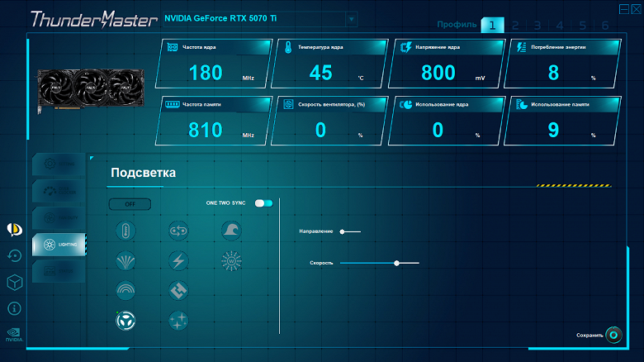Open the STATUS tab
Image resolution: width=644 pixels, height=362 pixels.
(x=59, y=271)
